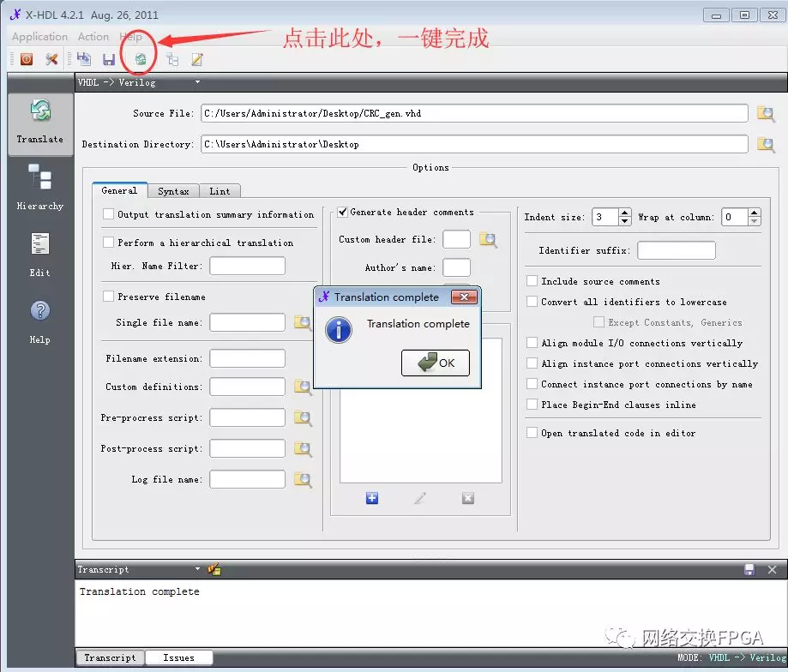This screenshot has width=788, height=672.
Task: Increase the Indent size value
Action: (x=625, y=213)
